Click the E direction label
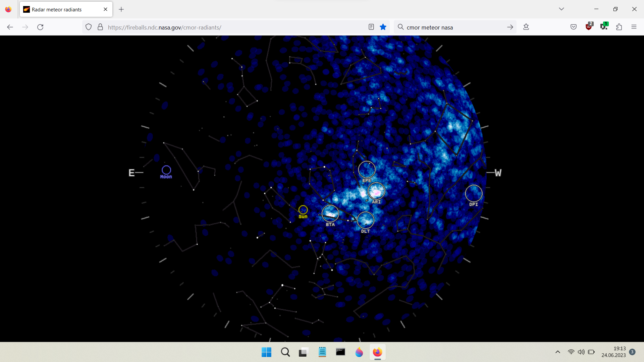644x362 pixels. [131, 173]
